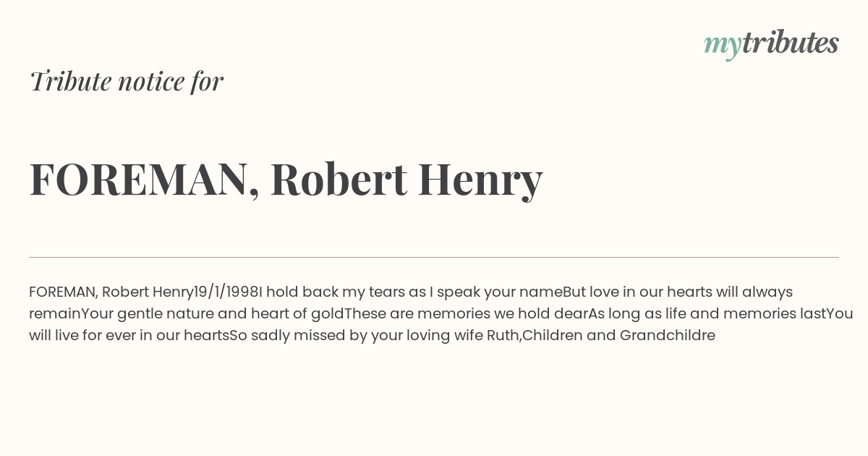868x456 pixels.
Task: Click the "Tribute notice for" italic heading
Action: (x=127, y=81)
